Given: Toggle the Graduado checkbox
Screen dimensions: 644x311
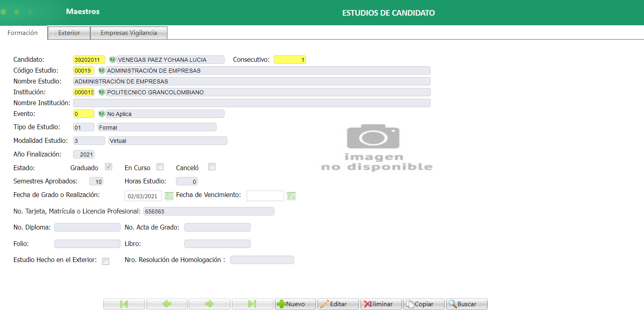Looking at the screenshot, I should pyautogui.click(x=108, y=167).
